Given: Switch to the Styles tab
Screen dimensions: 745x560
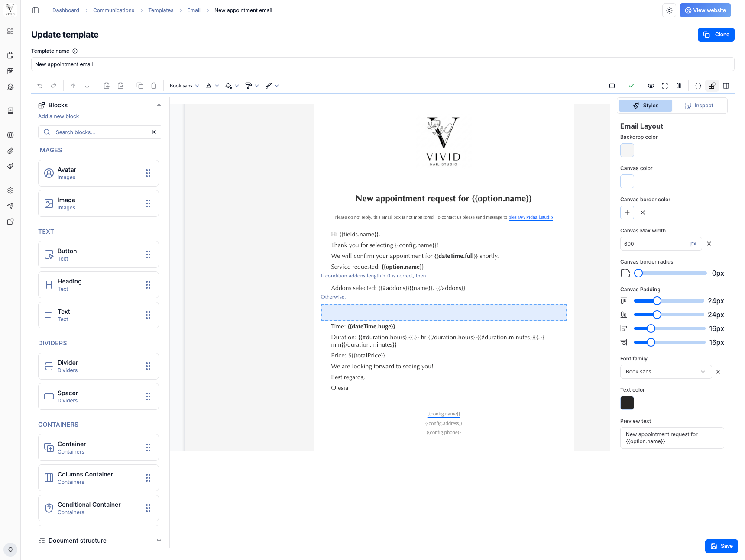Looking at the screenshot, I should pyautogui.click(x=645, y=105).
